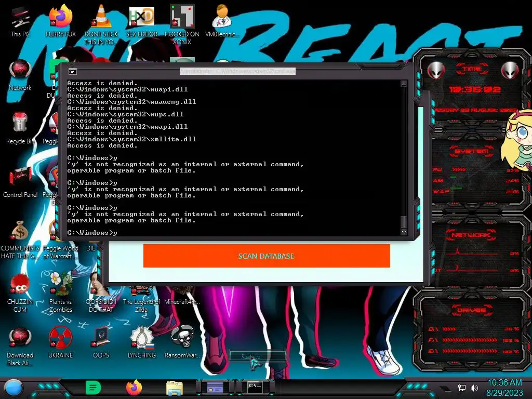This screenshot has height=399, width=532.
Task: Open the Recycle Bin
Action: tap(20, 129)
